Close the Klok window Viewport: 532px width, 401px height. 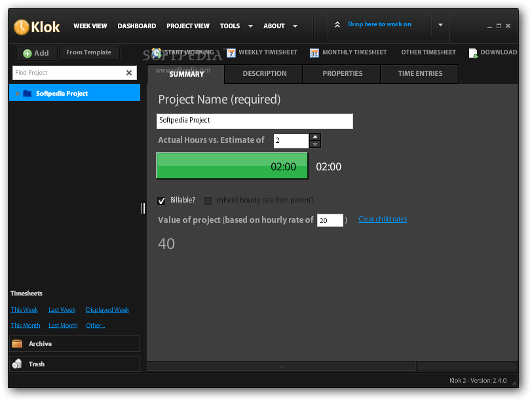pos(508,26)
